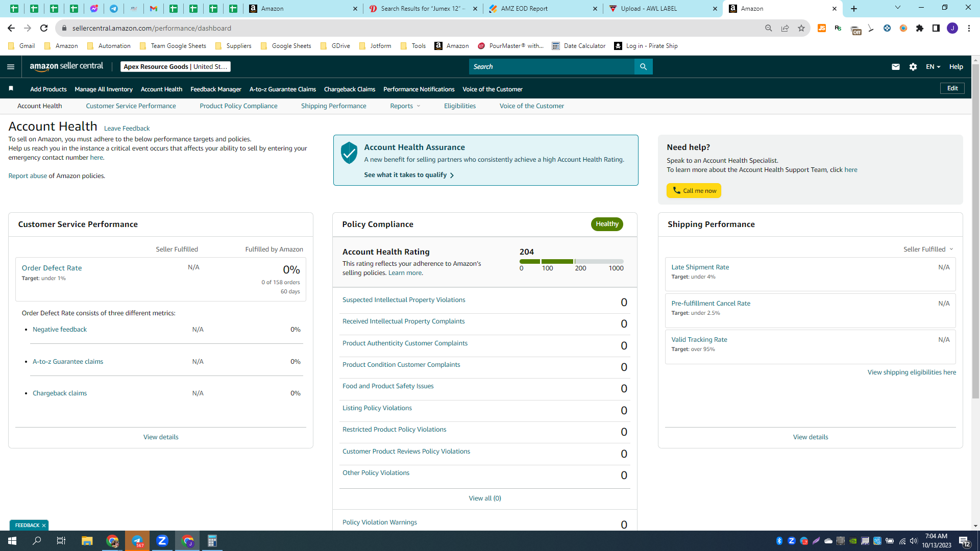980x551 pixels.
Task: Expand the Seller Fulfilled shipping dropdown
Action: point(928,249)
